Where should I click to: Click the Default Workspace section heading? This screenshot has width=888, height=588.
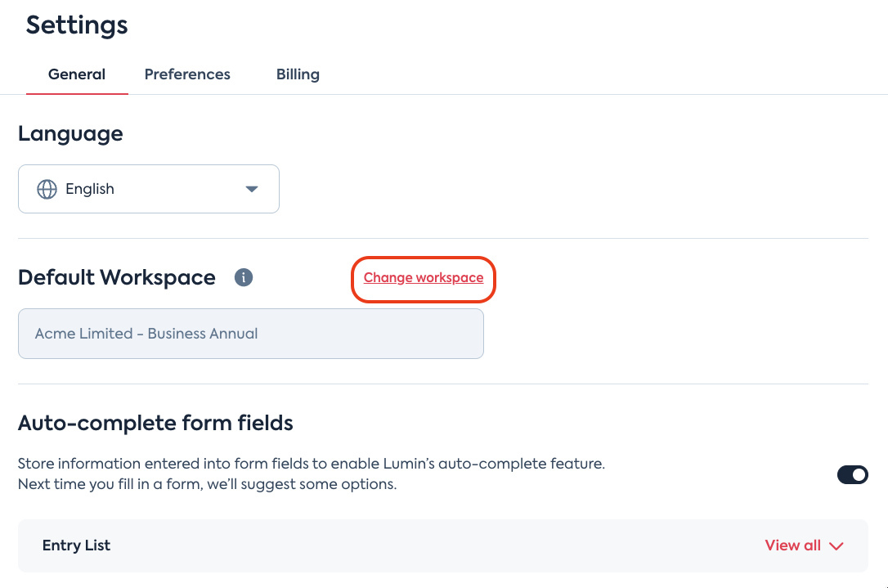tap(116, 277)
